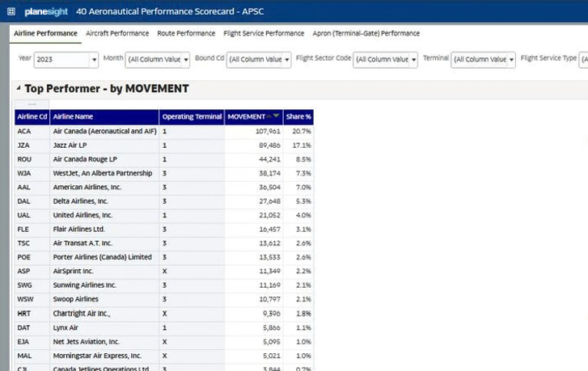588x371 pixels.
Task: Click the Airline Name column header
Action: [104, 117]
